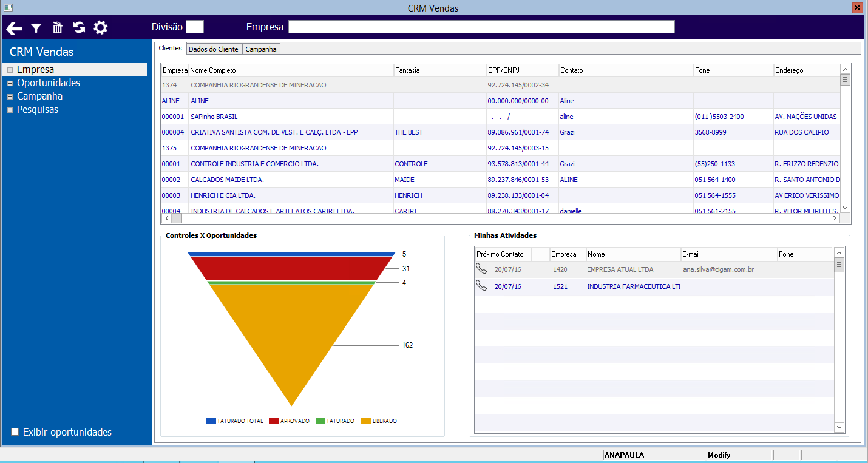Screen dimensions: 868x463
Task: Open the Campanha tab
Action: pyautogui.click(x=261, y=49)
